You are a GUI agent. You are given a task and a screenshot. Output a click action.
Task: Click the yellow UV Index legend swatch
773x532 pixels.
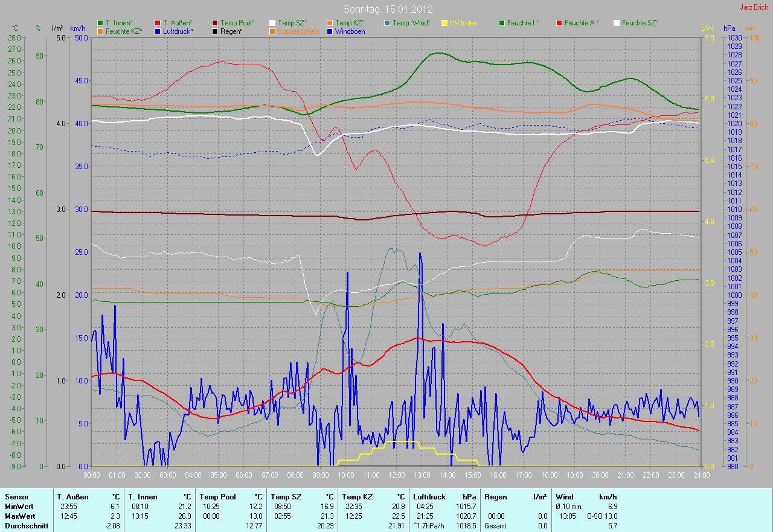pyautogui.click(x=444, y=23)
